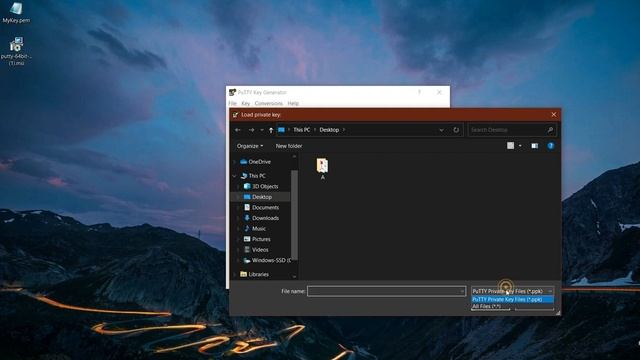Select the file named A
Screen dimensions: 640x360
[x=322, y=169]
